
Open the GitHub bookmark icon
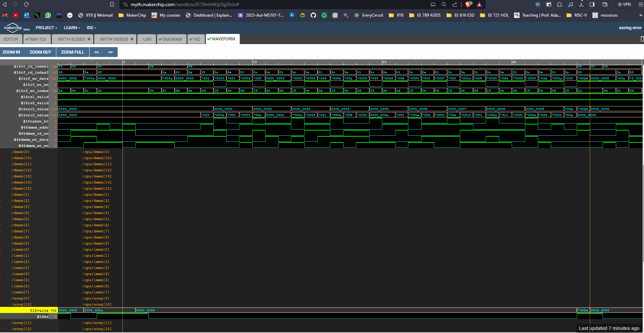[x=313, y=15]
